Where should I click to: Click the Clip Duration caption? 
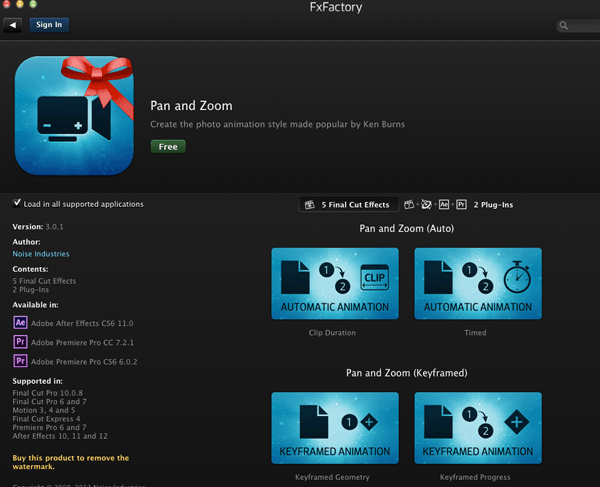click(x=332, y=333)
